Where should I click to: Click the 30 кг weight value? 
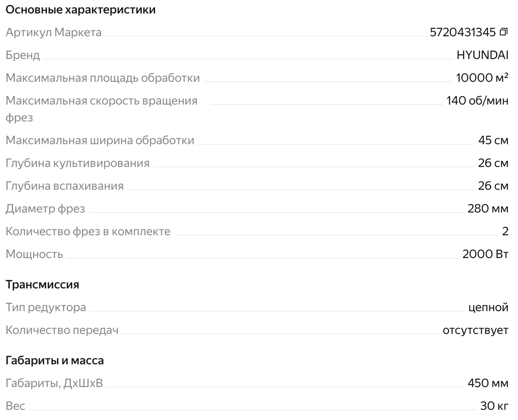pos(494,406)
